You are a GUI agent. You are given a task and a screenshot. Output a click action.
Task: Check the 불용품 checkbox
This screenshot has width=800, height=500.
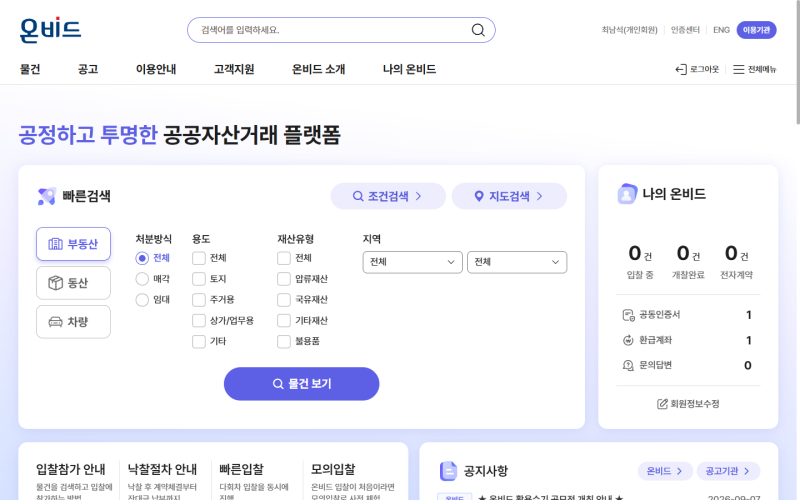[284, 341]
